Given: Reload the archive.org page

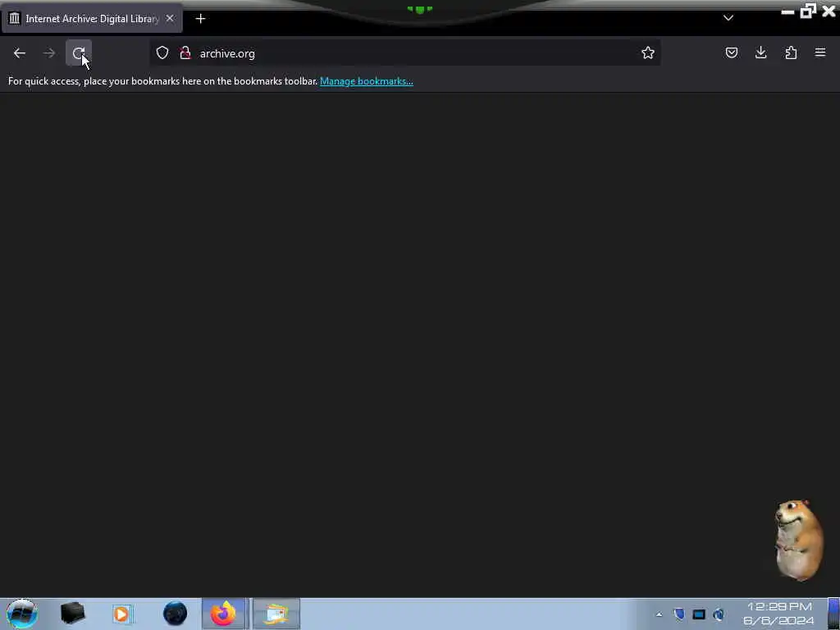Looking at the screenshot, I should click(x=79, y=53).
